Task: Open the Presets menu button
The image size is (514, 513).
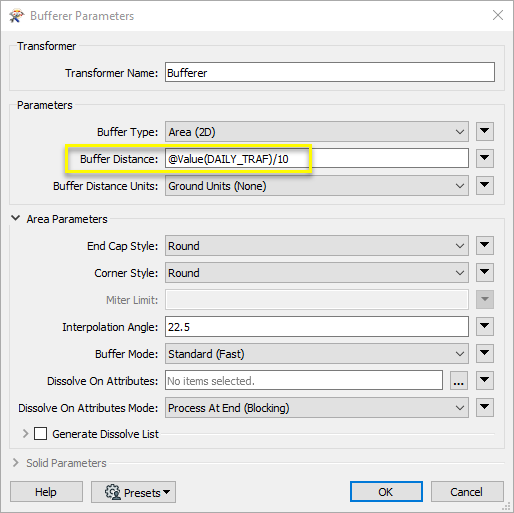Action: (133, 492)
